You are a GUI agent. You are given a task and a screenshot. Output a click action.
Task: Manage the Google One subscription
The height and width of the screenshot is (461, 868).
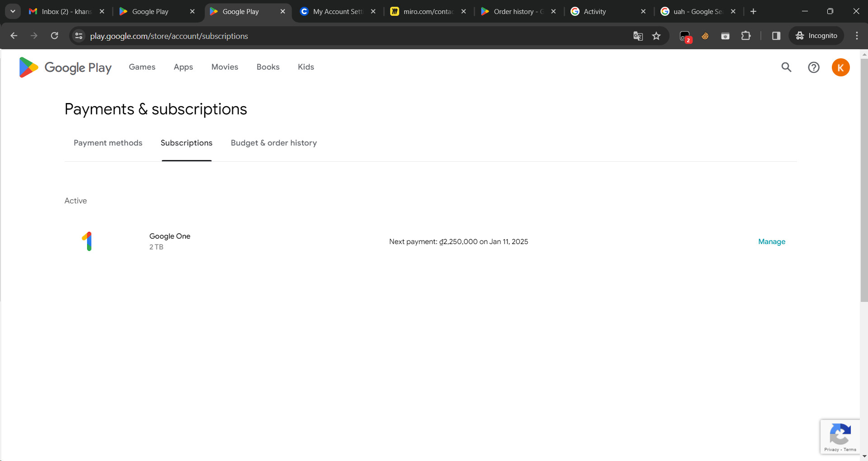772,242
